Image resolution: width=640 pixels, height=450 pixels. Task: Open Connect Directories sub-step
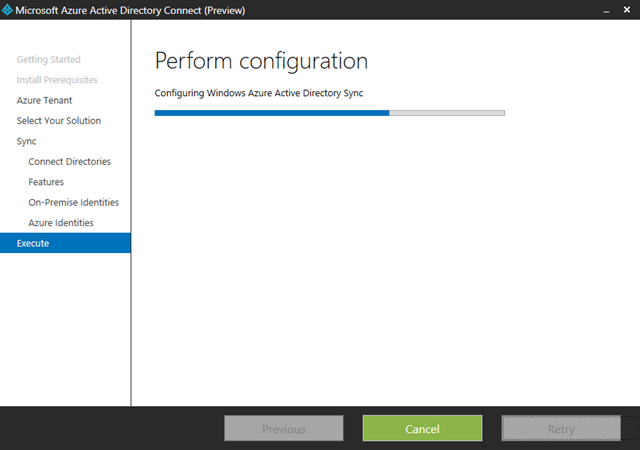tap(69, 162)
